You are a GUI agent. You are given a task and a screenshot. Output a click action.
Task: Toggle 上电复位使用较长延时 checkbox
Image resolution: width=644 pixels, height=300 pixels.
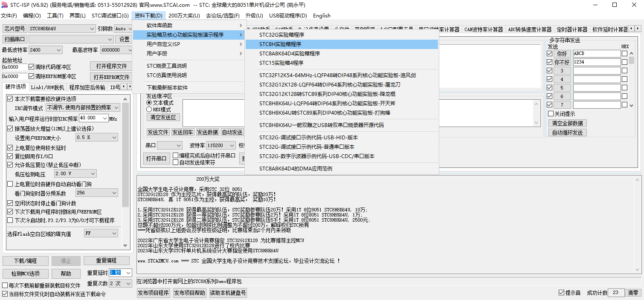coord(10,148)
